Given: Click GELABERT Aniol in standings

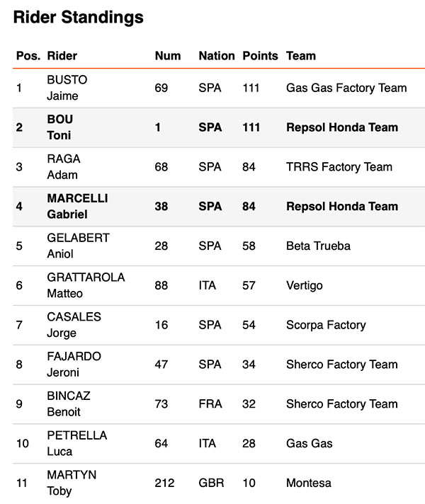Looking at the screenshot, I should point(78,246).
